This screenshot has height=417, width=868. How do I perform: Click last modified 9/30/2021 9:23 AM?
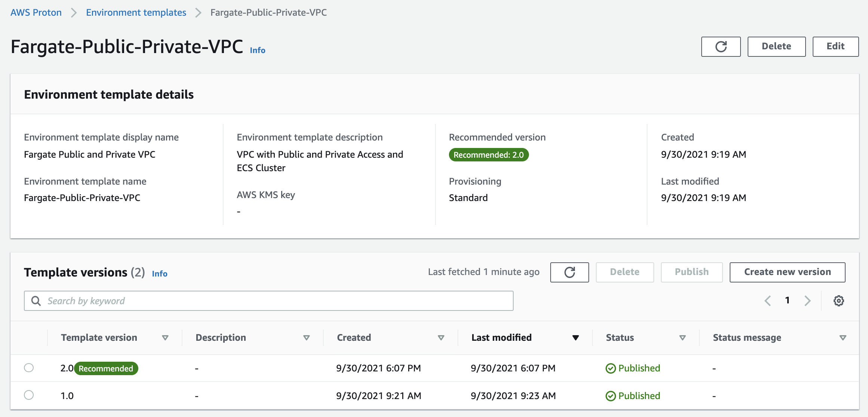click(x=513, y=396)
